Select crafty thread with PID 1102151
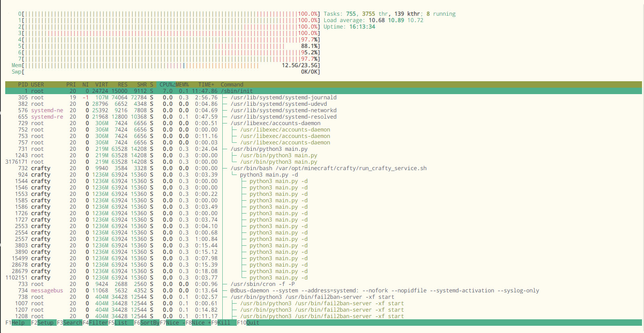This screenshot has width=644, height=333. [323, 277]
